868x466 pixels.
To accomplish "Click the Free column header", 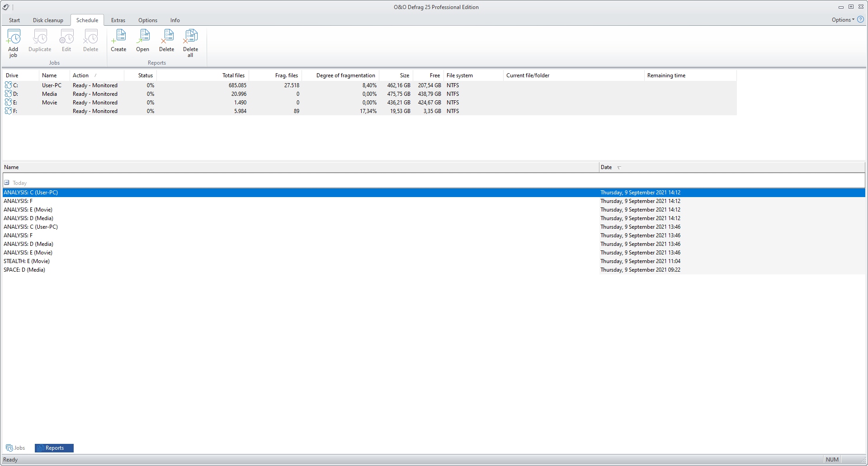I will click(x=428, y=75).
